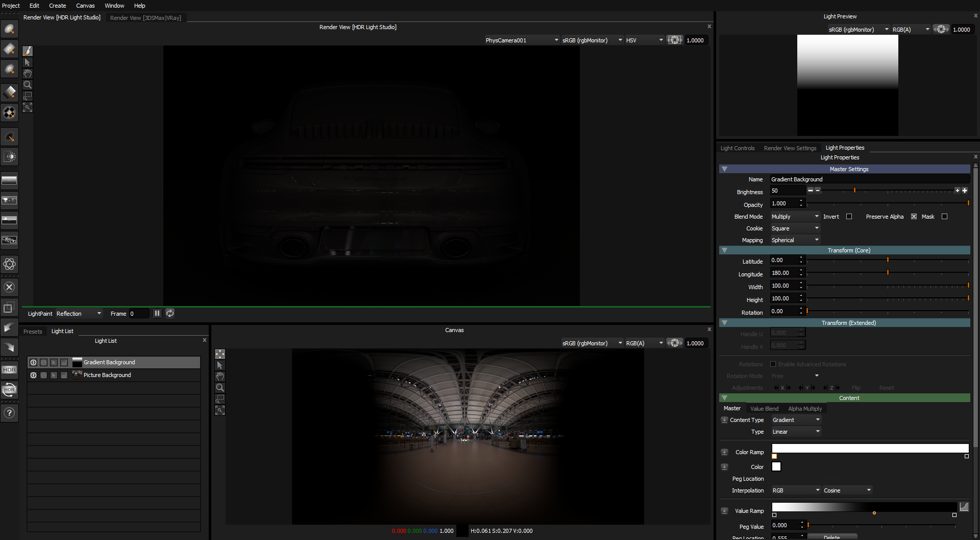This screenshot has width=980, height=540.
Task: Click the delete light X icon
Action: coord(9,287)
